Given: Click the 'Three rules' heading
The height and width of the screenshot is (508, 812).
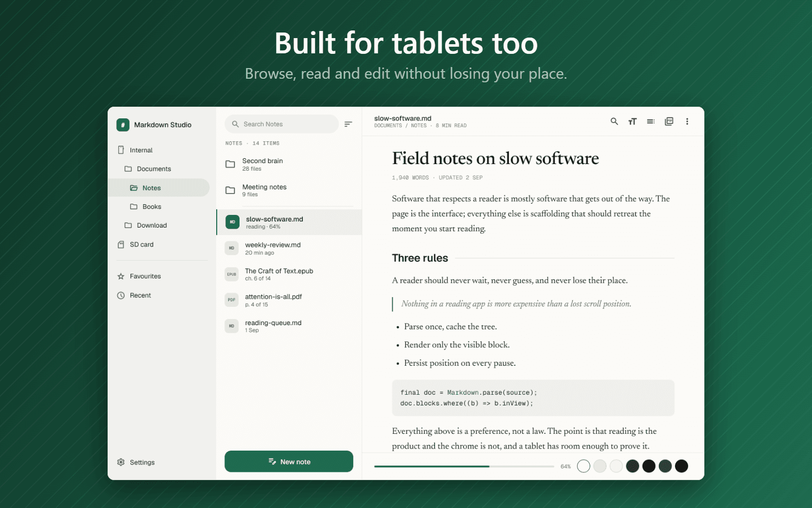Looking at the screenshot, I should (x=420, y=258).
